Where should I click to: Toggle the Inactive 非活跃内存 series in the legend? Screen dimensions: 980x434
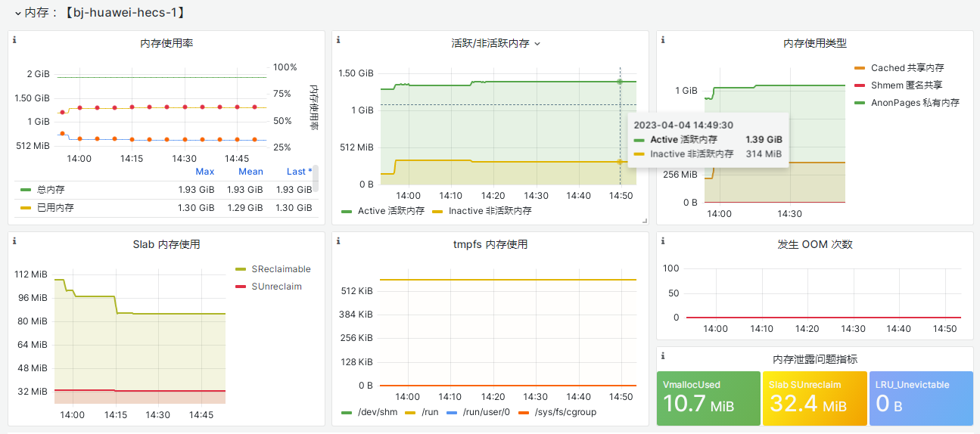pyautogui.click(x=488, y=211)
